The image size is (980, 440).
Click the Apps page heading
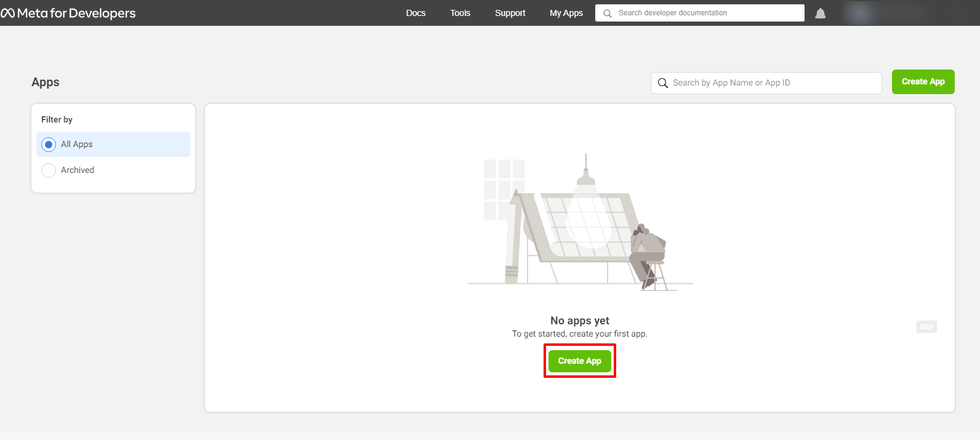46,82
